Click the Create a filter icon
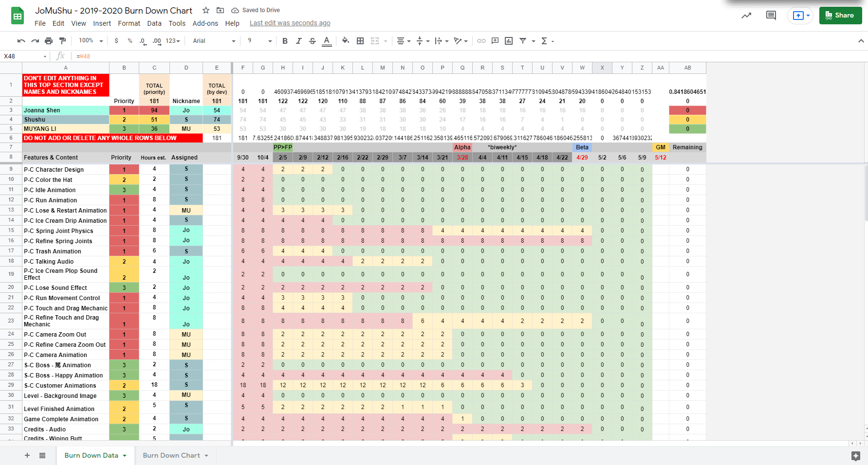The width and height of the screenshot is (868, 465). [x=523, y=41]
